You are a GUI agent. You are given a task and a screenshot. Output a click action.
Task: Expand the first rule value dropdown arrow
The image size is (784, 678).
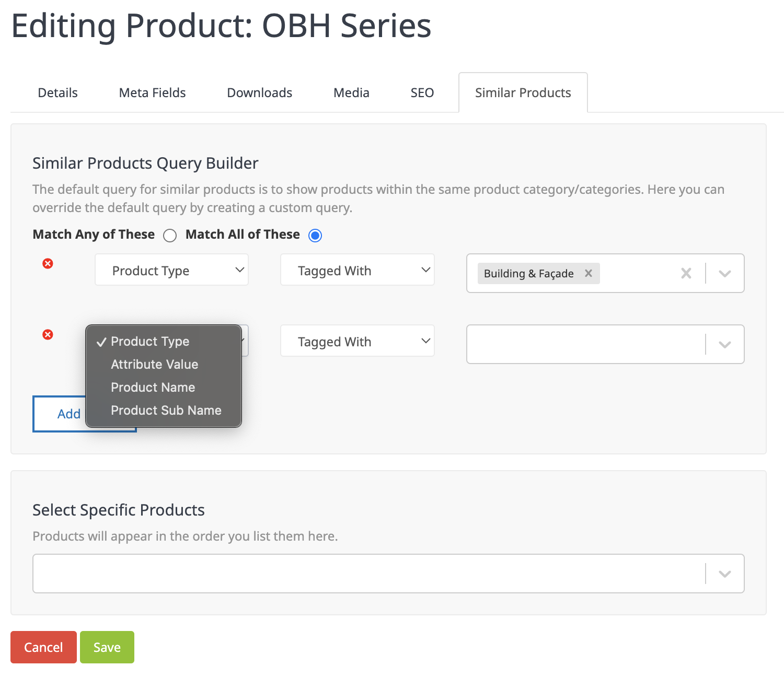click(x=725, y=273)
